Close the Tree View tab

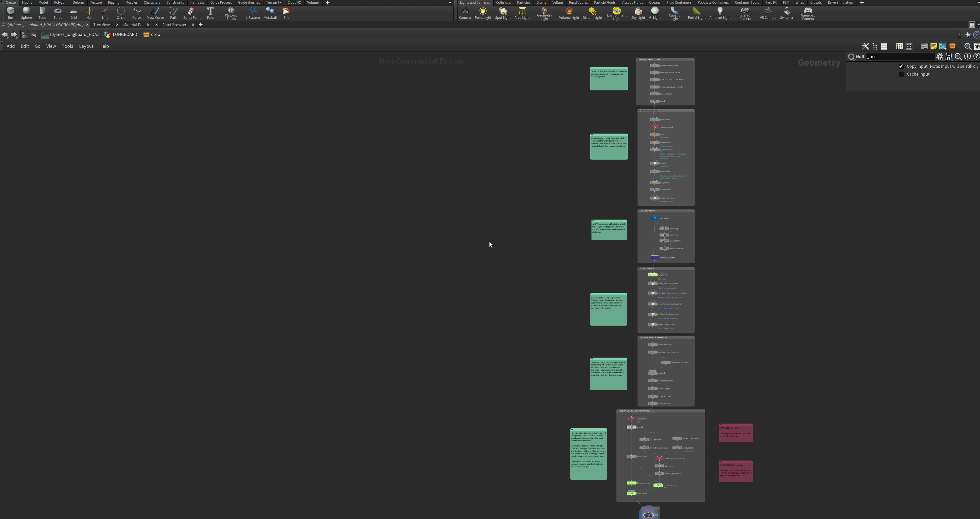[117, 25]
